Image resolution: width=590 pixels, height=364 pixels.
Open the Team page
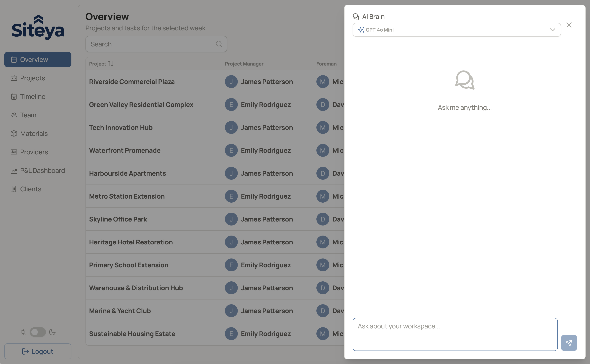point(28,115)
